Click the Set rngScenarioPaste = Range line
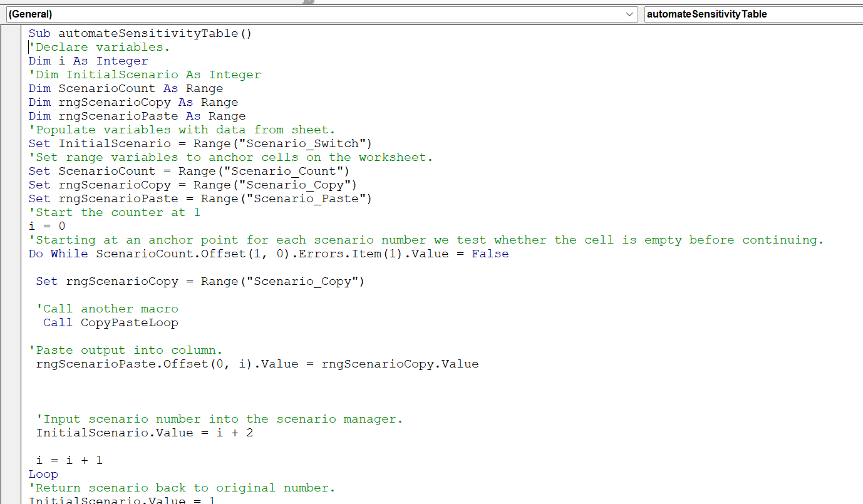This screenshot has width=863, height=504. coord(200,198)
